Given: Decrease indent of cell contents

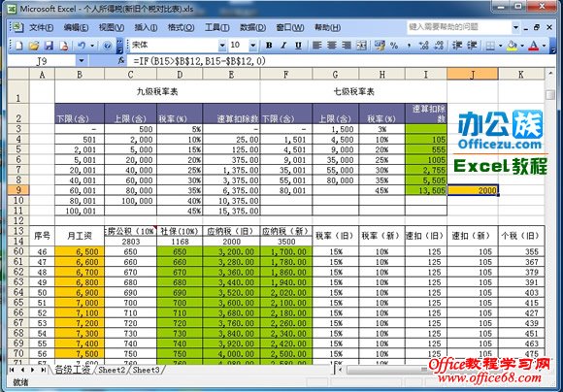Looking at the screenshot, I should click(x=457, y=46).
